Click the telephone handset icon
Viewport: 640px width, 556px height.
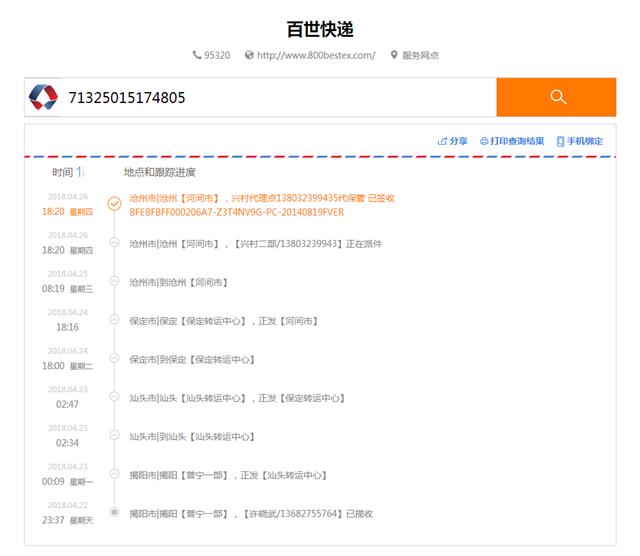click(197, 55)
